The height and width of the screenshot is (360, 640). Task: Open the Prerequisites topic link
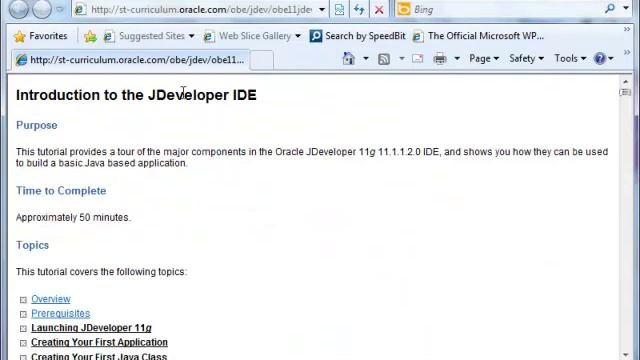click(60, 313)
